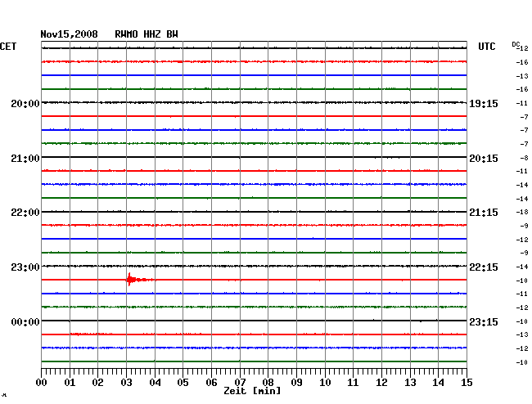Click the date label Nov15,2008

point(69,34)
